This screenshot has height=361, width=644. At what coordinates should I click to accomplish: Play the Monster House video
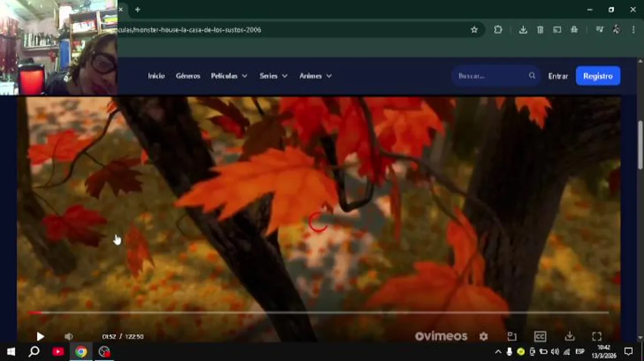click(x=40, y=336)
